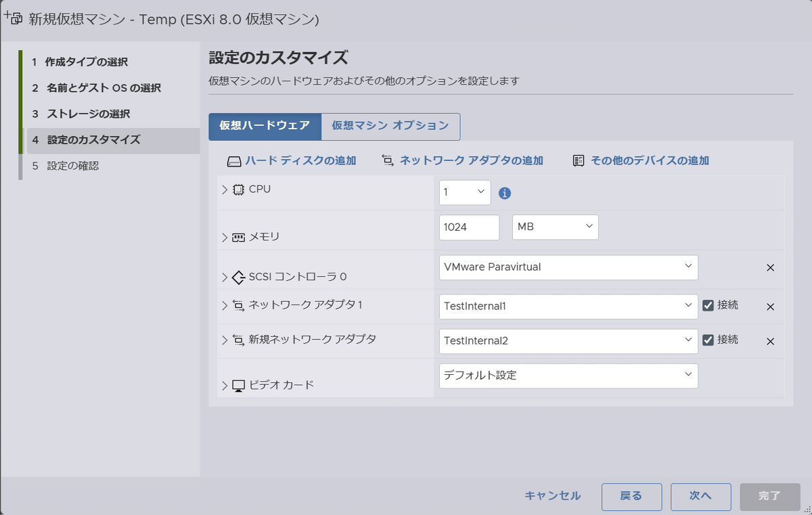This screenshot has width=812, height=515.
Task: Click ネットワーク アダプタの追加 link
Action: (472, 161)
